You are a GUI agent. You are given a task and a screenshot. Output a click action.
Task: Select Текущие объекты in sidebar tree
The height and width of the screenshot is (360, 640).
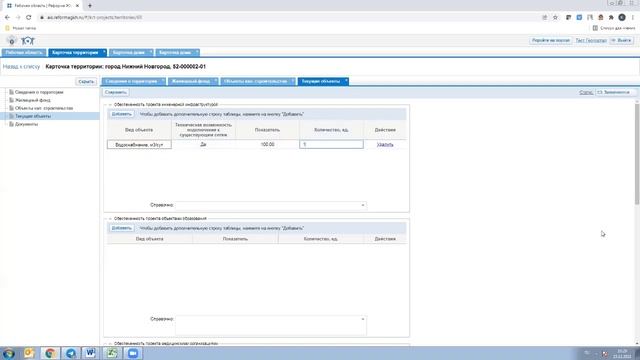point(33,116)
